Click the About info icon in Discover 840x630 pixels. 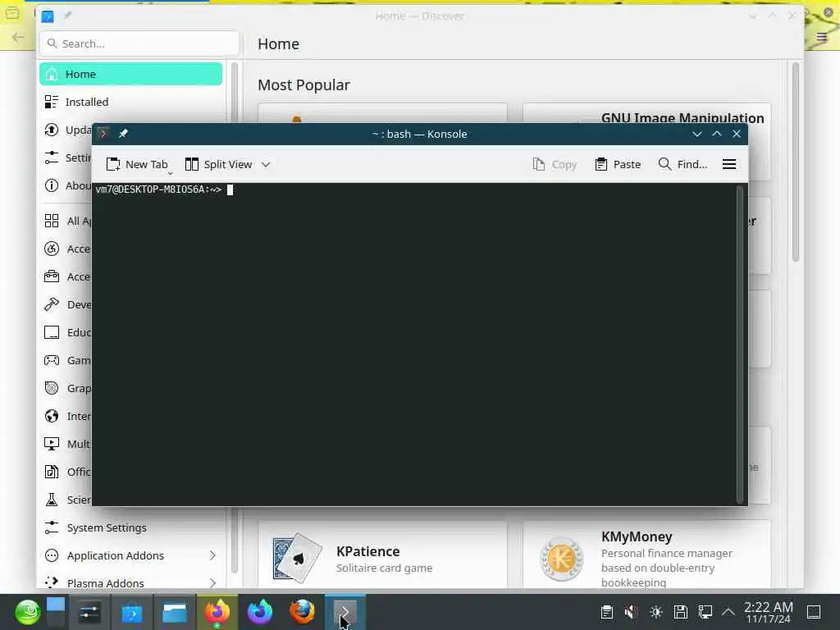click(x=52, y=185)
